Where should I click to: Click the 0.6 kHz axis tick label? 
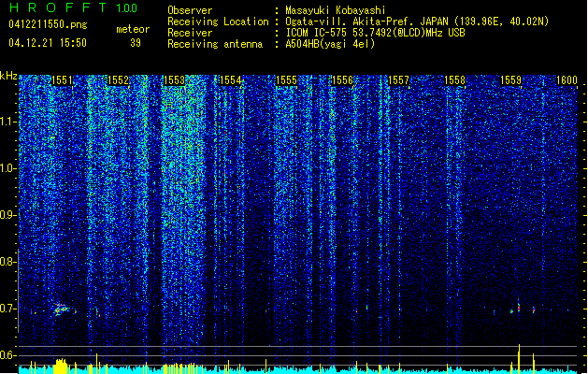pyautogui.click(x=8, y=355)
